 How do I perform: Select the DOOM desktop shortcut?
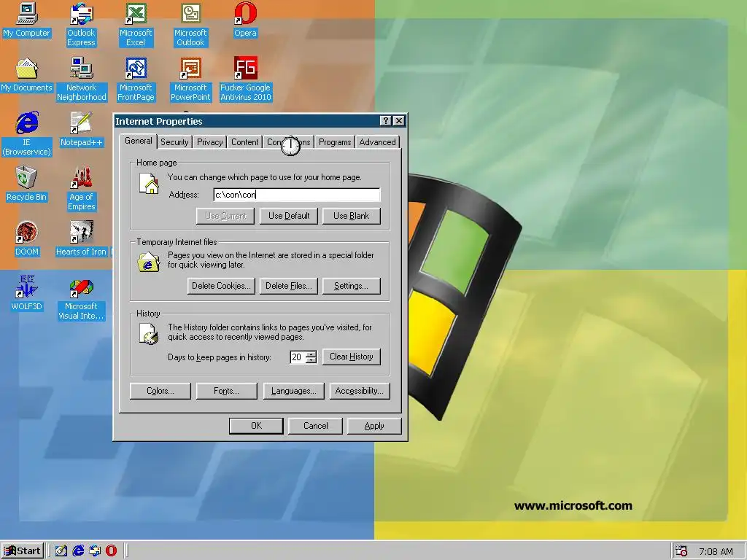(x=27, y=238)
